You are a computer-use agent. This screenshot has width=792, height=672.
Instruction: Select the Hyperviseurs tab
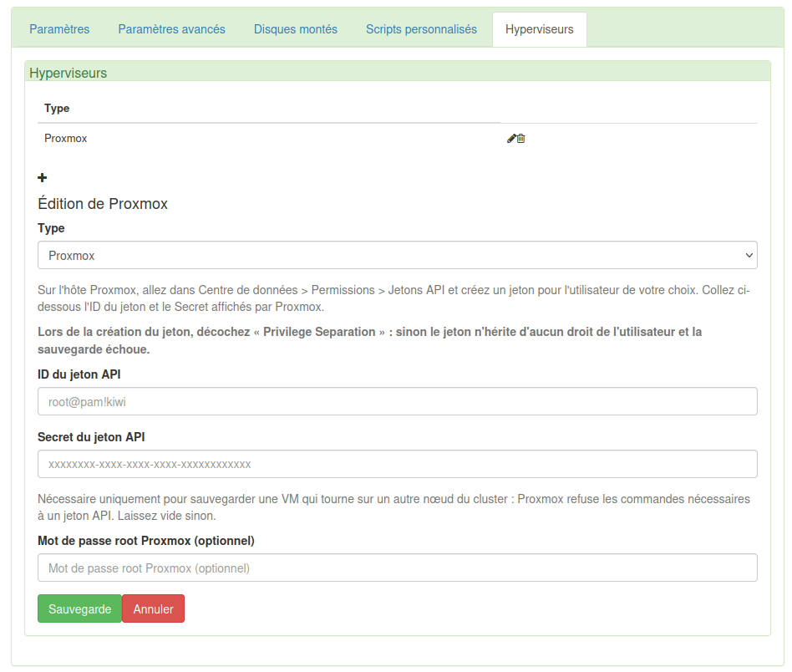[x=540, y=29]
